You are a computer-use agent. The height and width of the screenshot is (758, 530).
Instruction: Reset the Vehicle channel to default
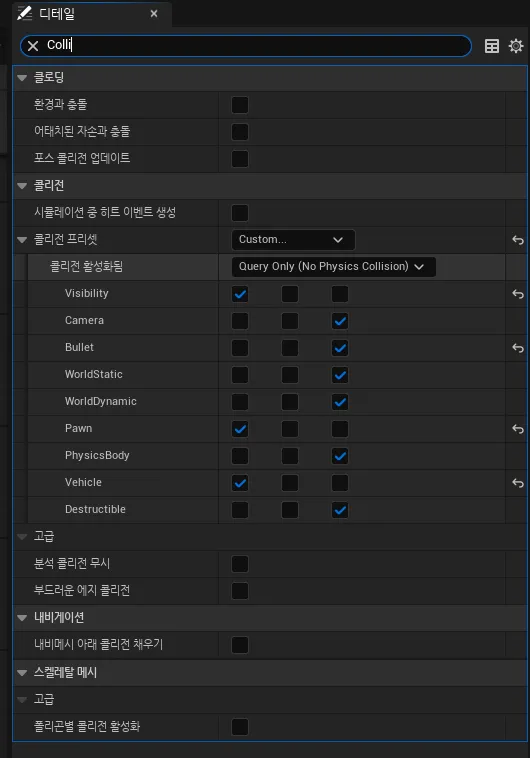518,483
